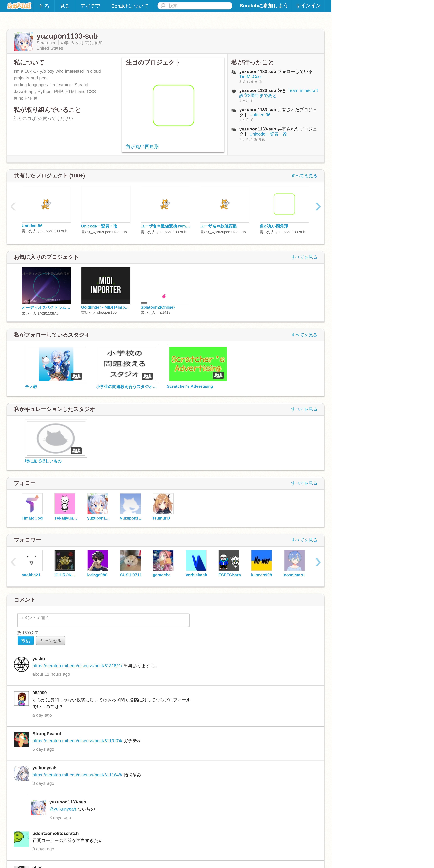The width and height of the screenshot is (434, 868).
Task: Open forum post 6131821 link in yukku comment
Action: 77,666
